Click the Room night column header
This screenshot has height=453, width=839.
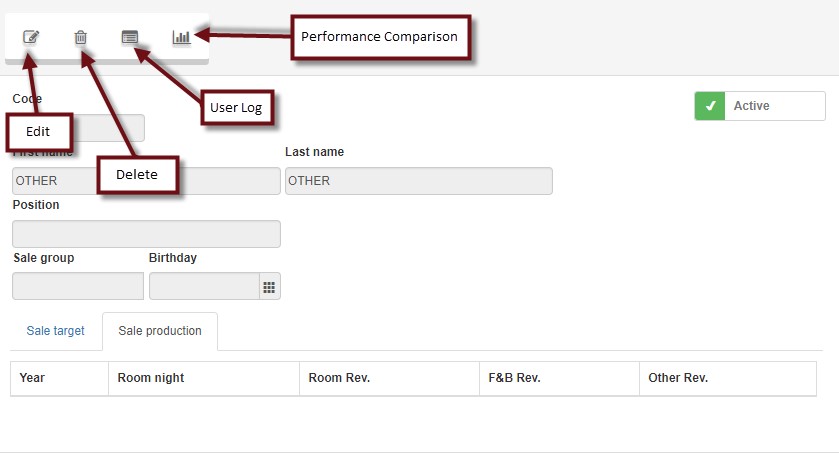[151, 378]
